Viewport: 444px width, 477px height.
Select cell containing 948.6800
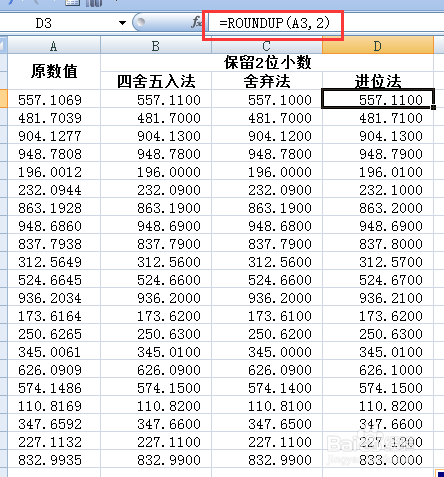(267, 226)
